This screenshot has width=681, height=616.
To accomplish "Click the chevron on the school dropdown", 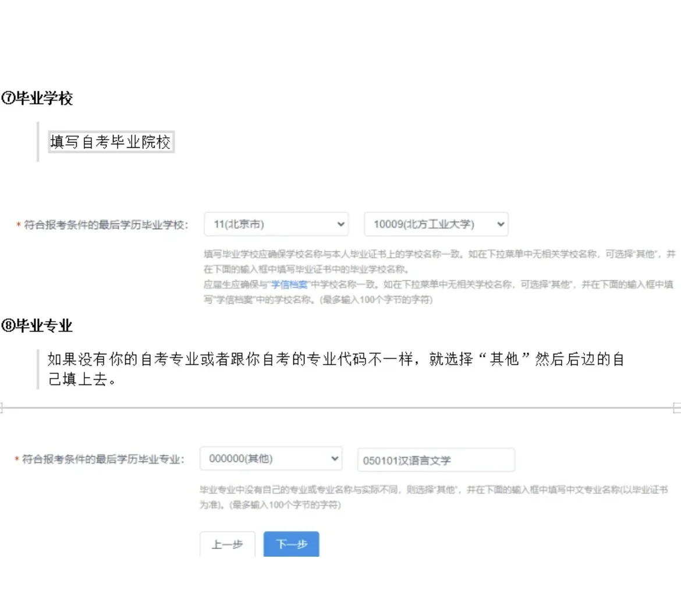I will click(499, 224).
